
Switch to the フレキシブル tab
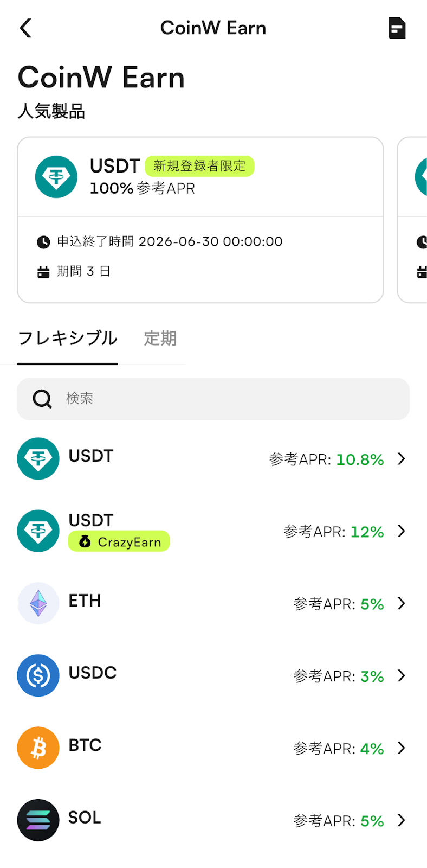tap(68, 339)
